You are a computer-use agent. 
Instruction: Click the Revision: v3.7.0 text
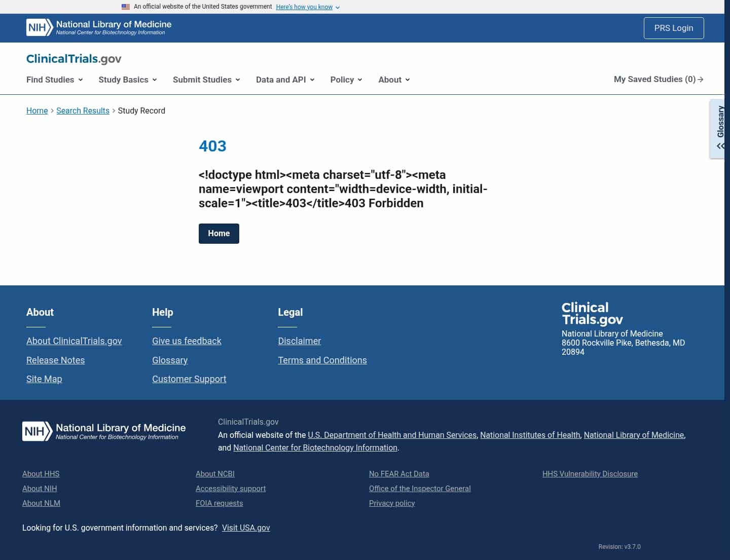[x=619, y=547]
